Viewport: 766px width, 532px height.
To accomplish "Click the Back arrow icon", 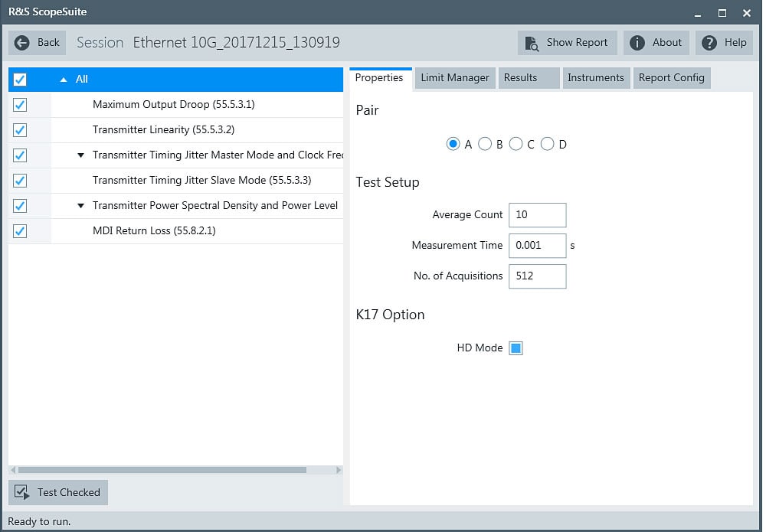I will tap(21, 43).
